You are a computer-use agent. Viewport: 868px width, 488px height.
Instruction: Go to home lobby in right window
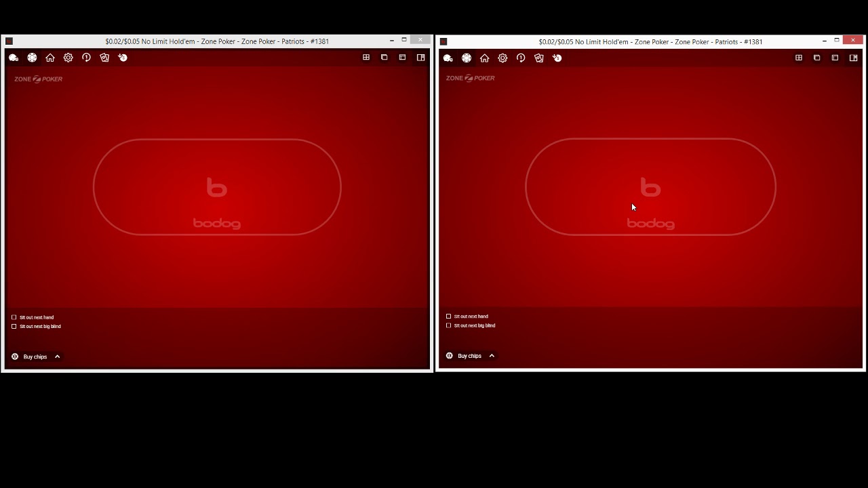pos(485,58)
